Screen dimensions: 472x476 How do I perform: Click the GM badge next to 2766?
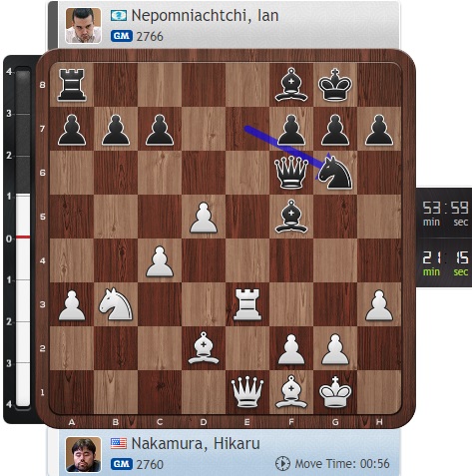122,36
